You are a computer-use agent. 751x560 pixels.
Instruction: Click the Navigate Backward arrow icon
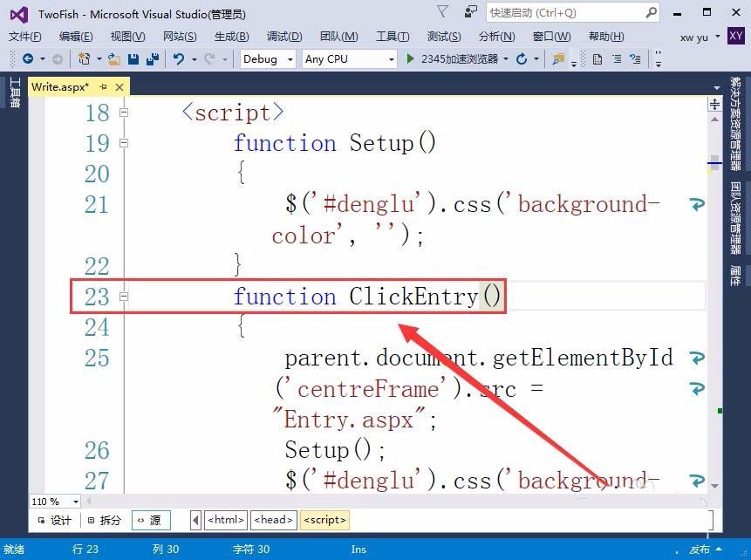click(x=27, y=59)
